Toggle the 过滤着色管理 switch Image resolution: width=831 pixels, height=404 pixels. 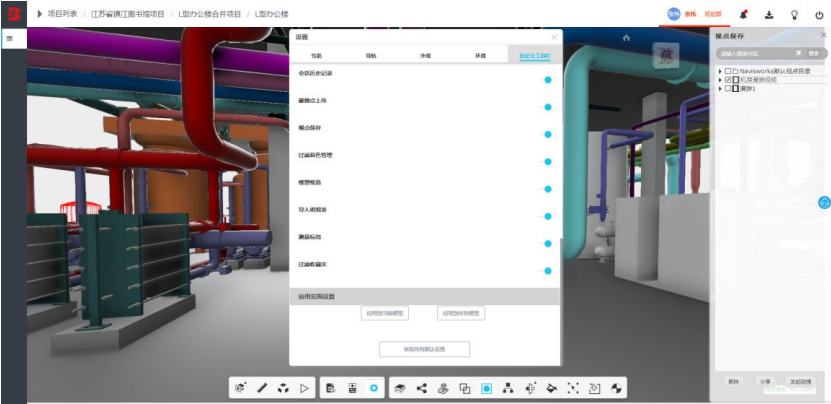click(x=546, y=162)
